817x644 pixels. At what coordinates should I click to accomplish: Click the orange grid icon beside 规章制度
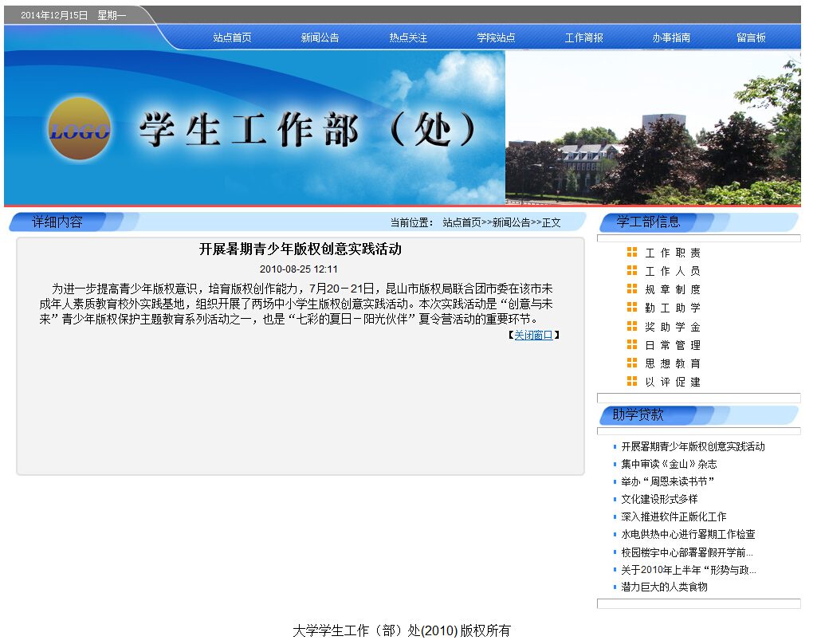click(x=632, y=289)
